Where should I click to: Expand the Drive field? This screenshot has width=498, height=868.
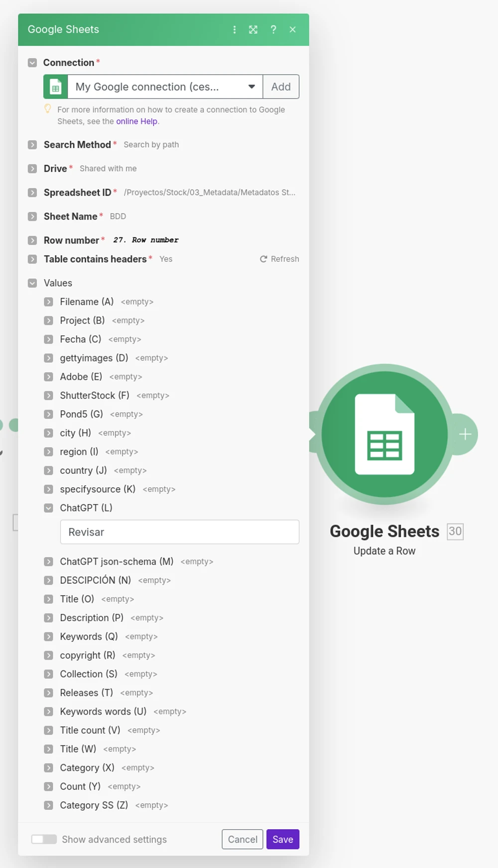coord(32,169)
